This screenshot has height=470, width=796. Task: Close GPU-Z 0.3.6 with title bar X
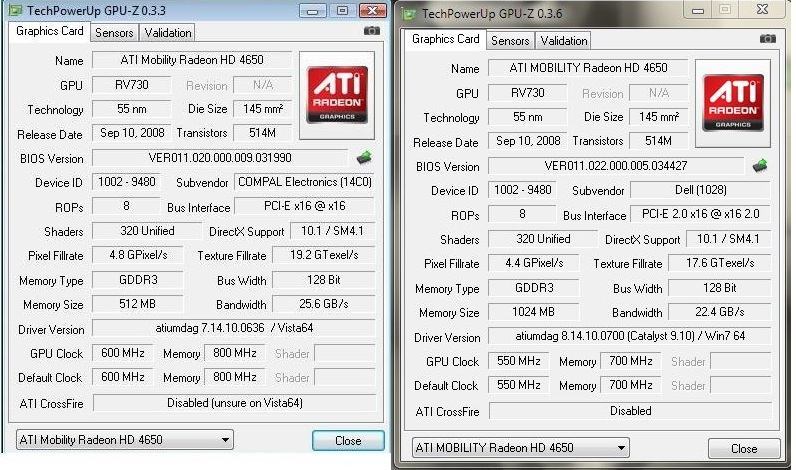point(762,10)
